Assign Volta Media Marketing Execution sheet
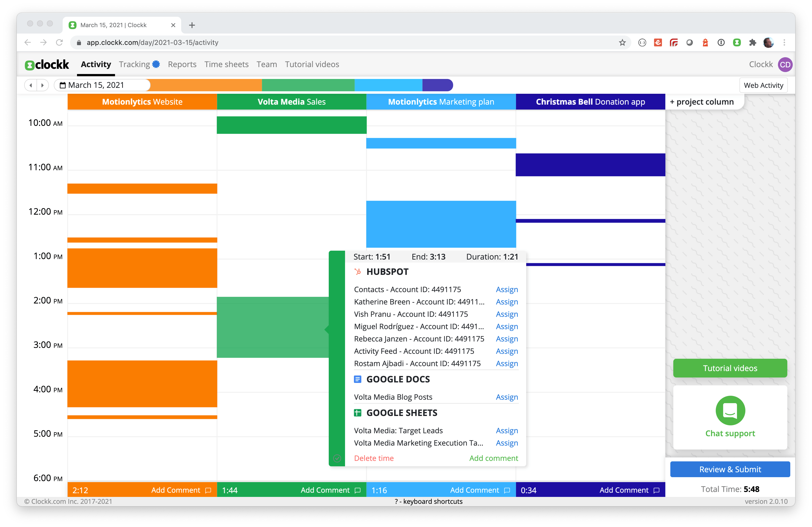This screenshot has height=527, width=812. point(507,443)
